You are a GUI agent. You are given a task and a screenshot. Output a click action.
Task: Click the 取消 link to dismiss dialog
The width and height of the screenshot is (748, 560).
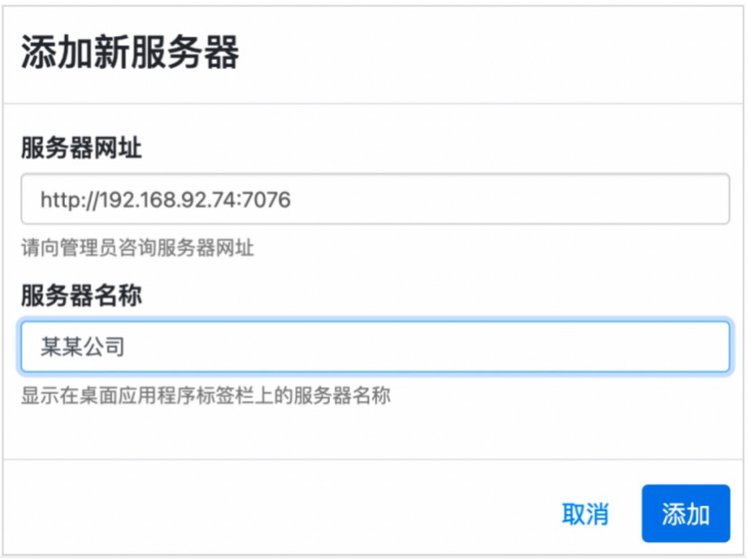point(585,514)
